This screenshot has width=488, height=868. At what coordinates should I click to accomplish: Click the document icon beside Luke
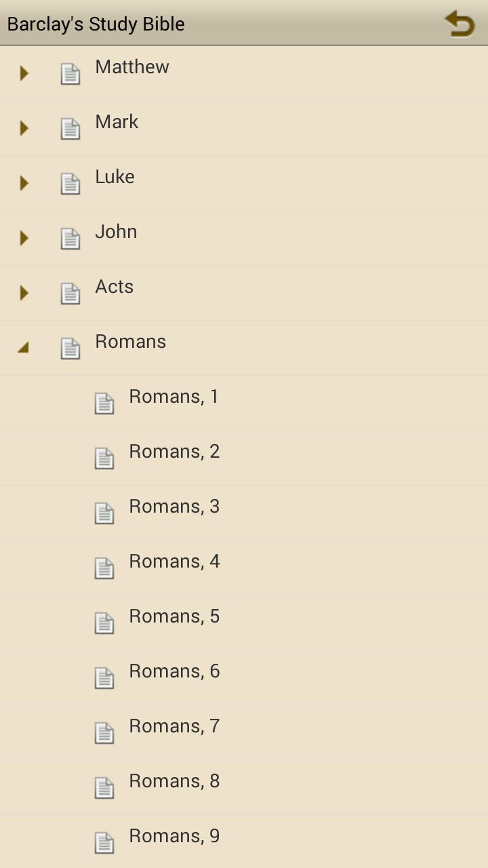pyautogui.click(x=70, y=182)
